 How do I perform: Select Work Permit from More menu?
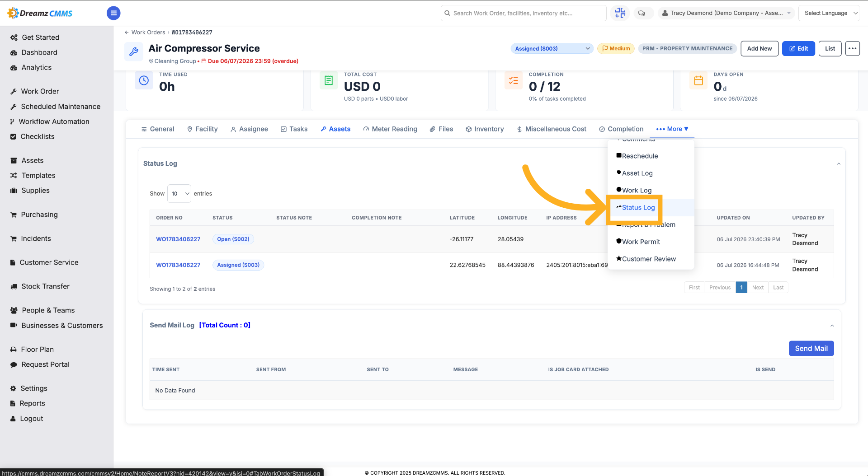(x=641, y=242)
